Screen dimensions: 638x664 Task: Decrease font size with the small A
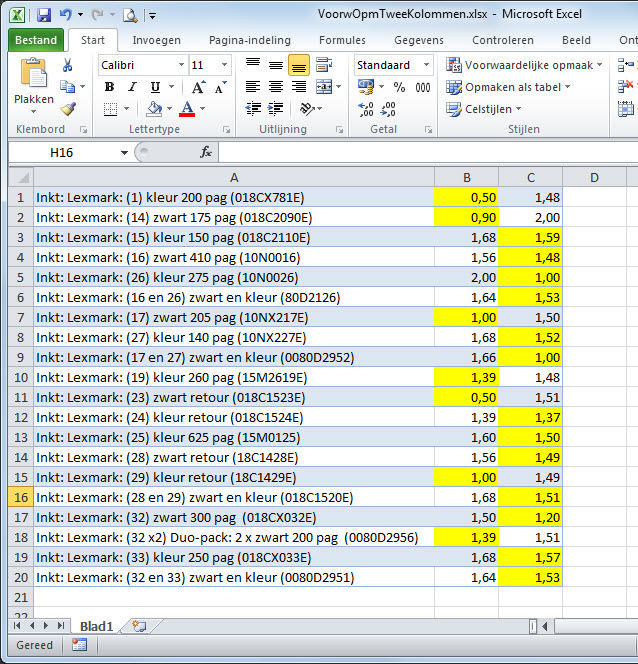(220, 87)
